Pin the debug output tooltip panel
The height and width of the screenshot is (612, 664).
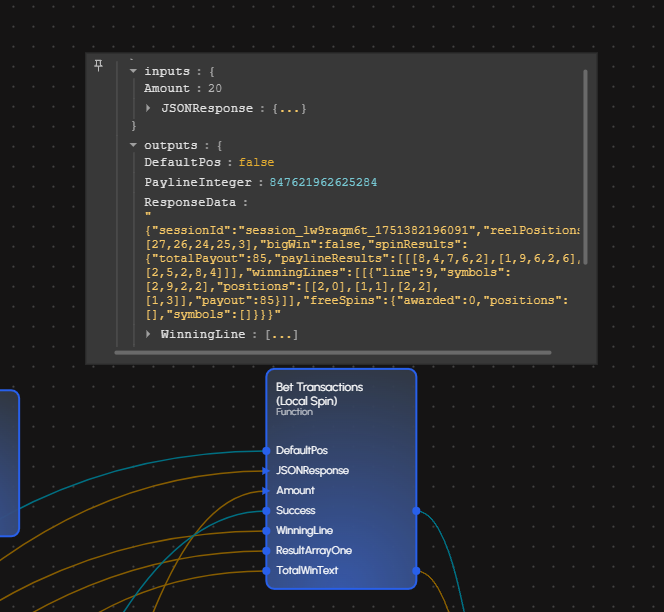pos(98,65)
